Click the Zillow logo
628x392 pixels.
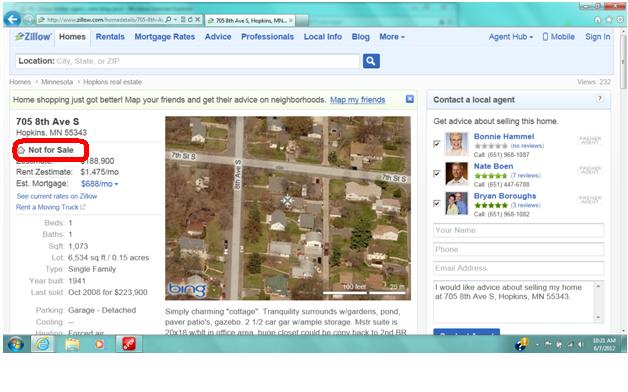point(33,37)
